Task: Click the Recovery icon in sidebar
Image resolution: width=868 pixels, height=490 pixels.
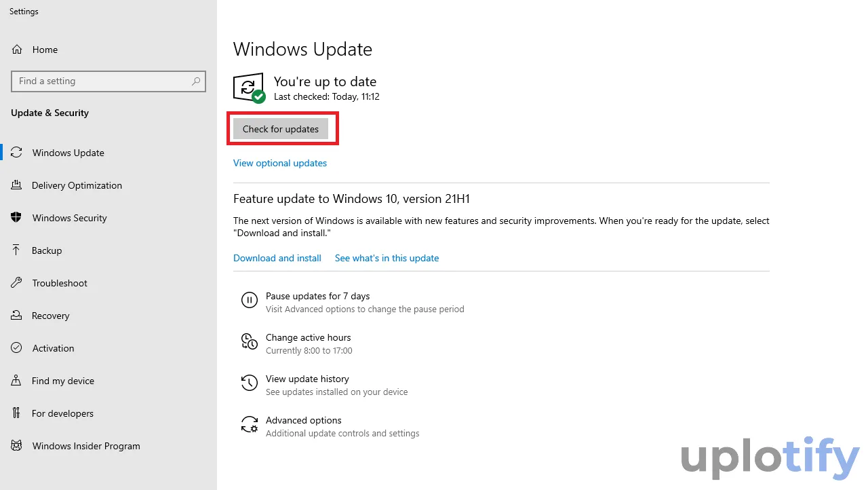Action: pyautogui.click(x=17, y=316)
